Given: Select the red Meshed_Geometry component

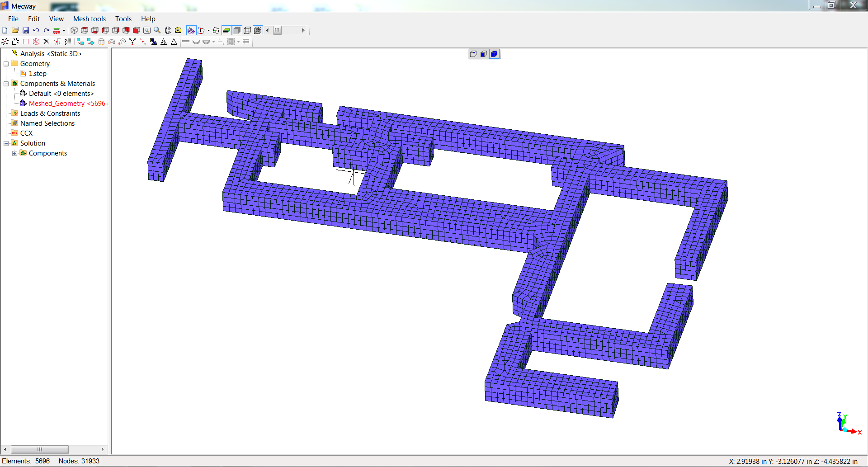Looking at the screenshot, I should coord(67,104).
